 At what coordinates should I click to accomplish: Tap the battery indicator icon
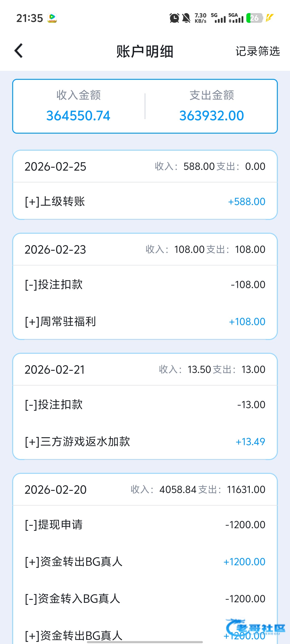click(x=254, y=18)
